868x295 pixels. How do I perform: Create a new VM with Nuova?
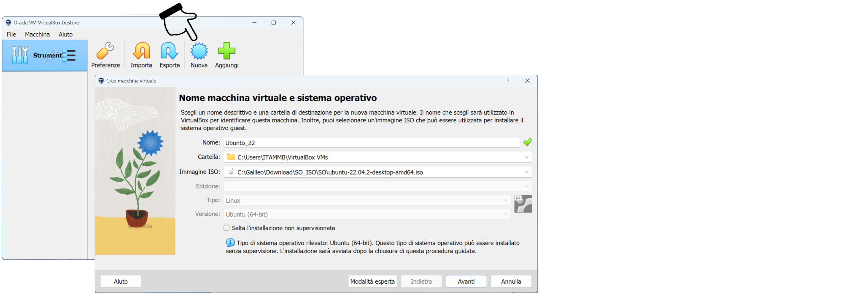click(x=199, y=55)
